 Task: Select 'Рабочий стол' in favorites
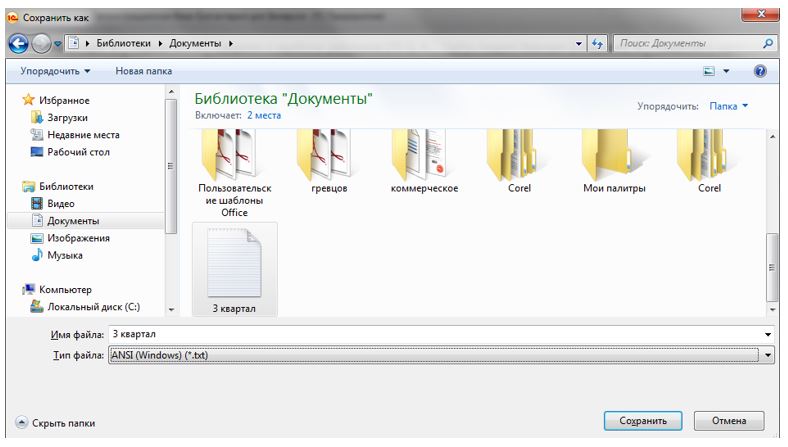78,152
